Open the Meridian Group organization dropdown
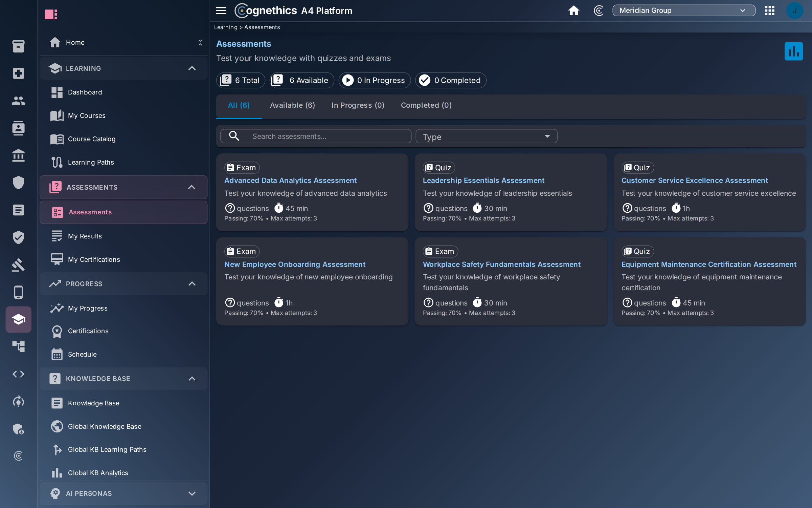This screenshot has width=812, height=508. click(x=684, y=10)
